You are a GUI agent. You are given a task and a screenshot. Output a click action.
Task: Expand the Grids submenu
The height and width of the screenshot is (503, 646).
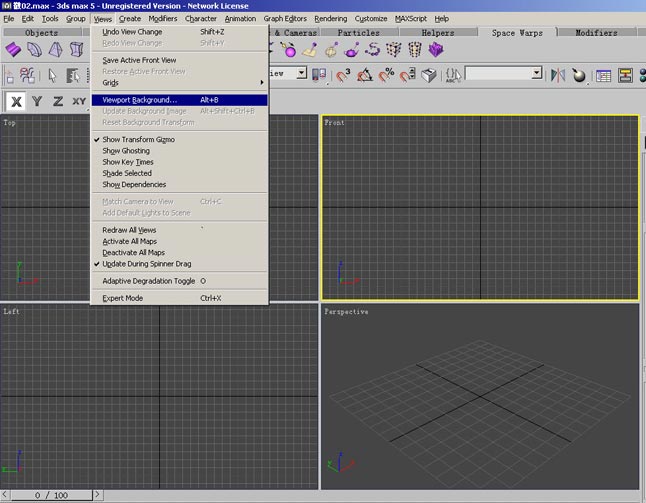click(x=180, y=83)
